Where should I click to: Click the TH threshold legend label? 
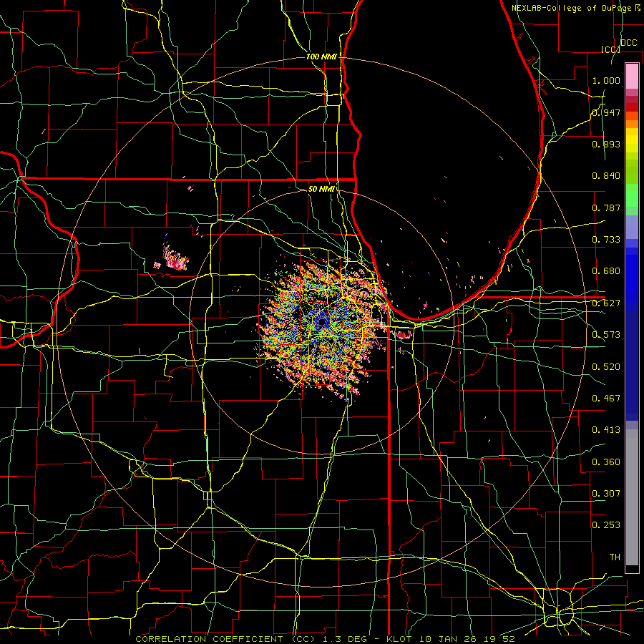[615, 557]
